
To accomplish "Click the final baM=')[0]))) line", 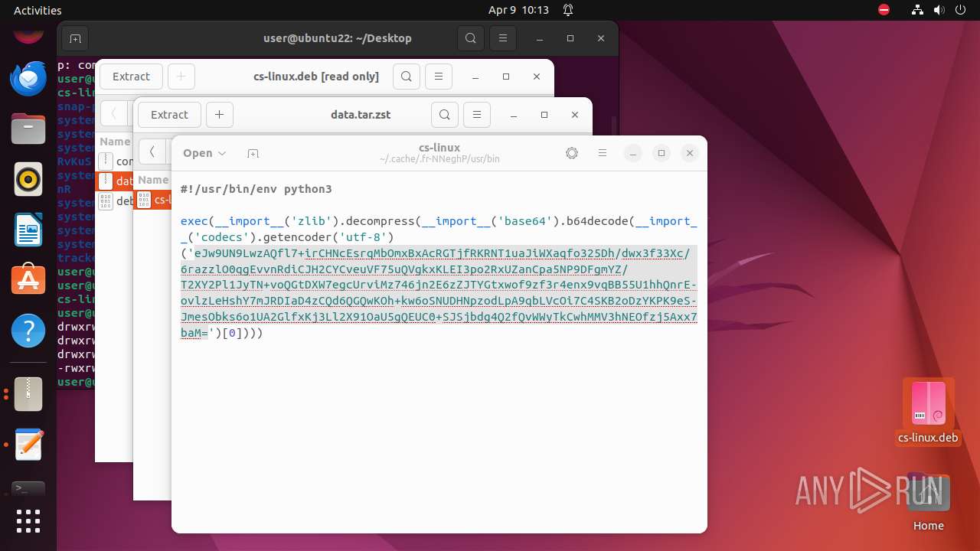I will [x=222, y=334].
